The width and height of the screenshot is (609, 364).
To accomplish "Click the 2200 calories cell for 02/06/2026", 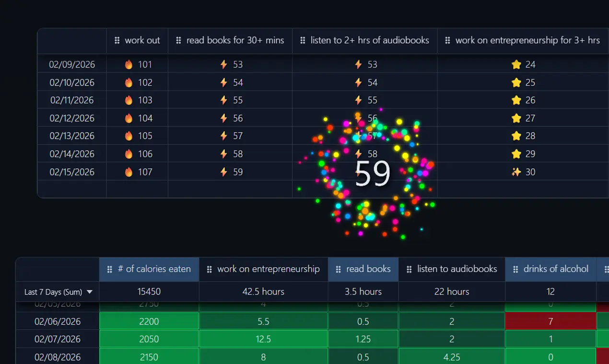I will pos(149,321).
